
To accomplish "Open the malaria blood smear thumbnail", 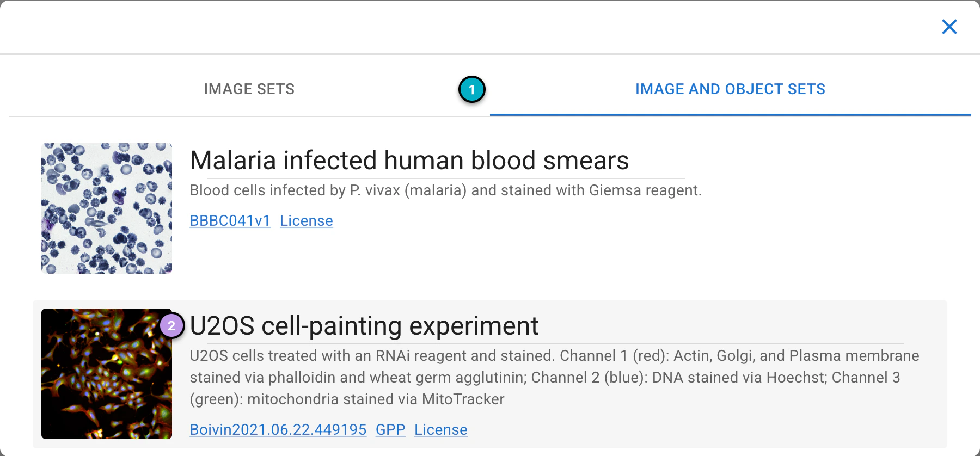I will coord(107,208).
